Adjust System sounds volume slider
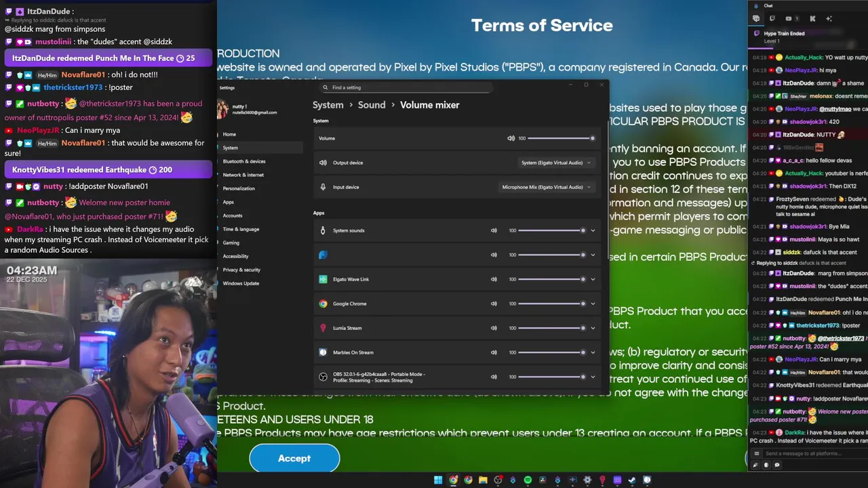Viewport: 868px width, 488px height. click(552, 230)
